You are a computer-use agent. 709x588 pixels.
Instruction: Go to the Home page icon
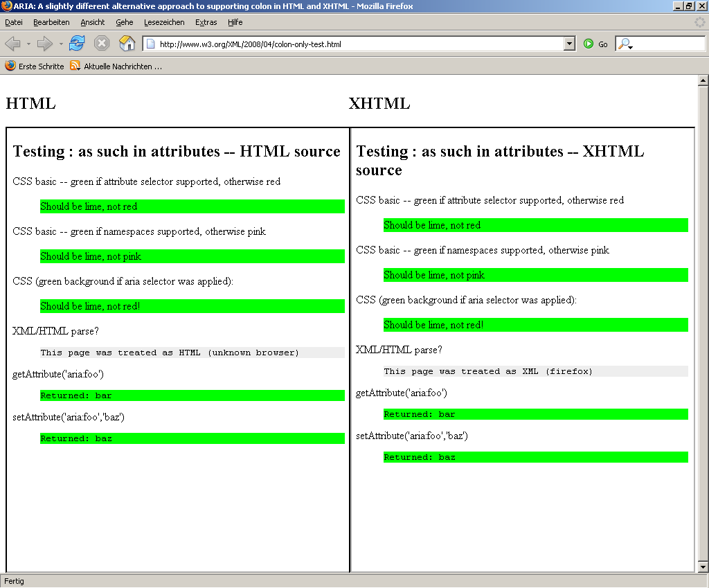click(127, 44)
